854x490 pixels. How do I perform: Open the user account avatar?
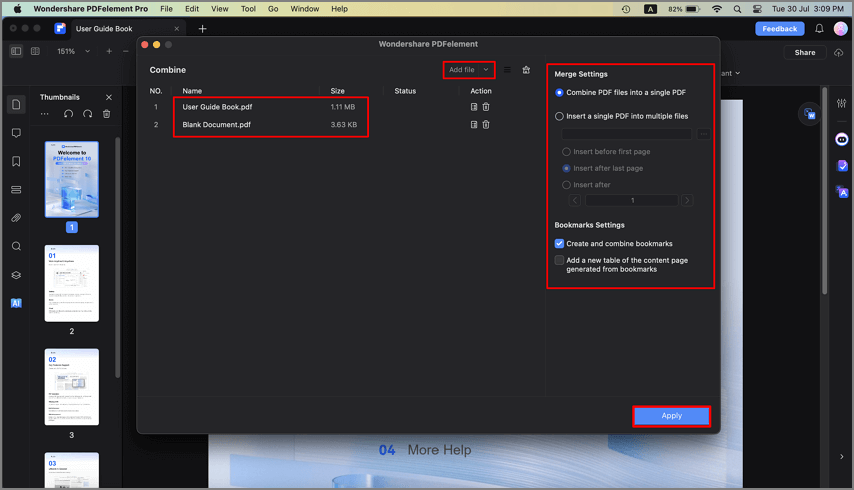(x=841, y=29)
